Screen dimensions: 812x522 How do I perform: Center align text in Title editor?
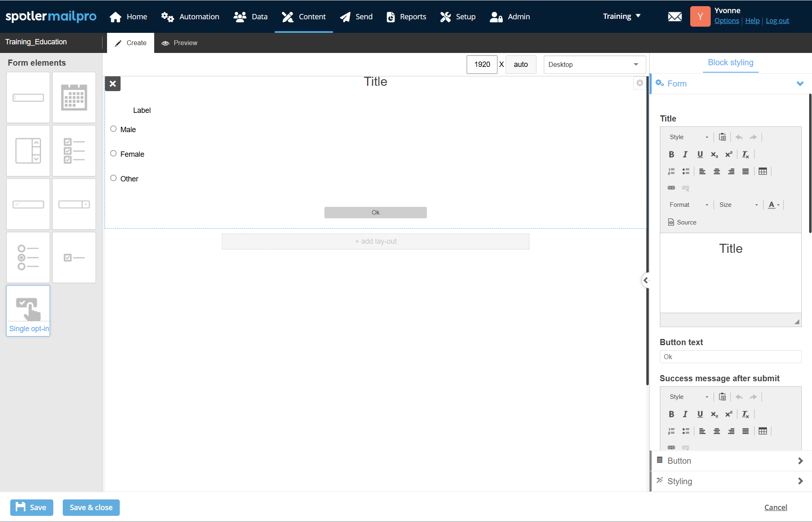pyautogui.click(x=717, y=172)
